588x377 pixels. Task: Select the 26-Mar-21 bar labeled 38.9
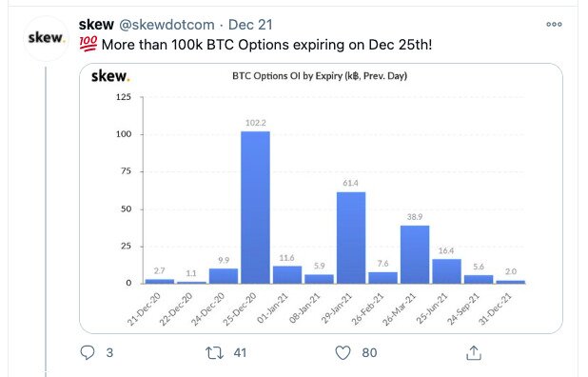[x=415, y=255]
